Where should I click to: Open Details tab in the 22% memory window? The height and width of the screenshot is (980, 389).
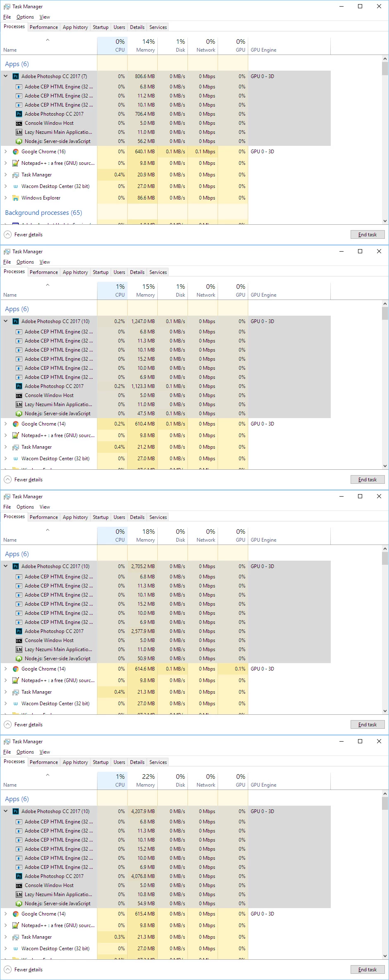[137, 762]
